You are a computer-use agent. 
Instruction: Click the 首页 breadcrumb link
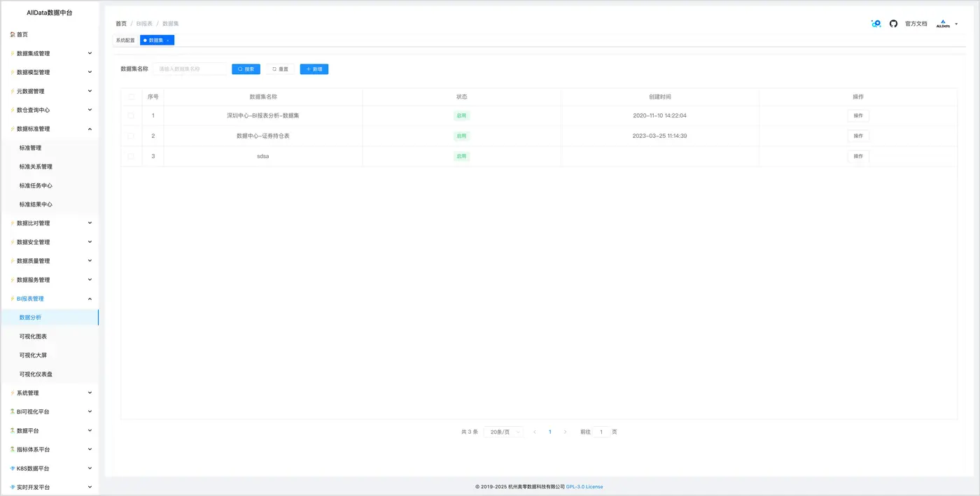pos(121,24)
